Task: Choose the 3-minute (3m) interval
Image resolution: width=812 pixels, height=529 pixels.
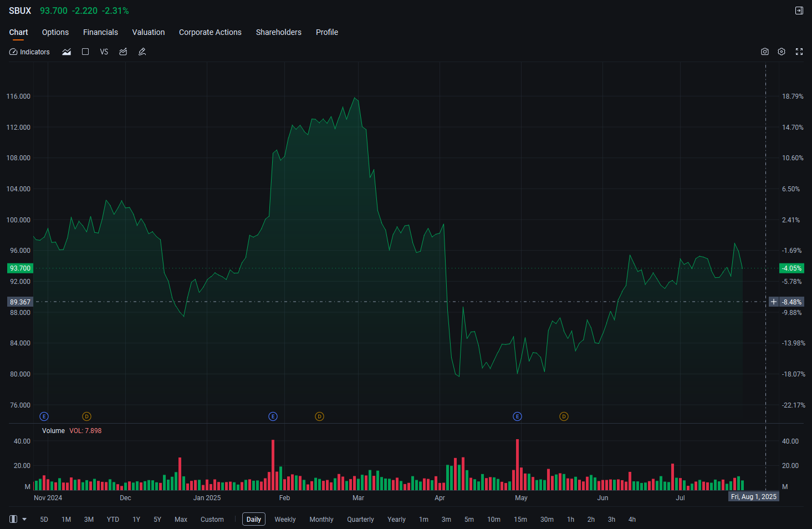Action: coord(446,520)
